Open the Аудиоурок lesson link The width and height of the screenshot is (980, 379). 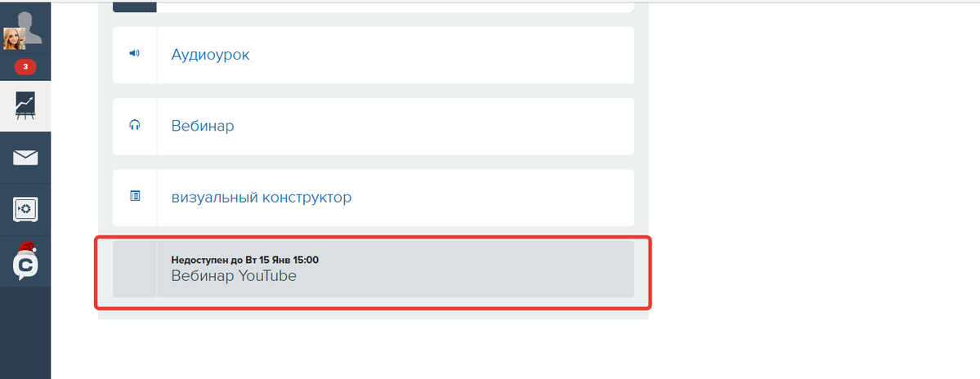(210, 55)
